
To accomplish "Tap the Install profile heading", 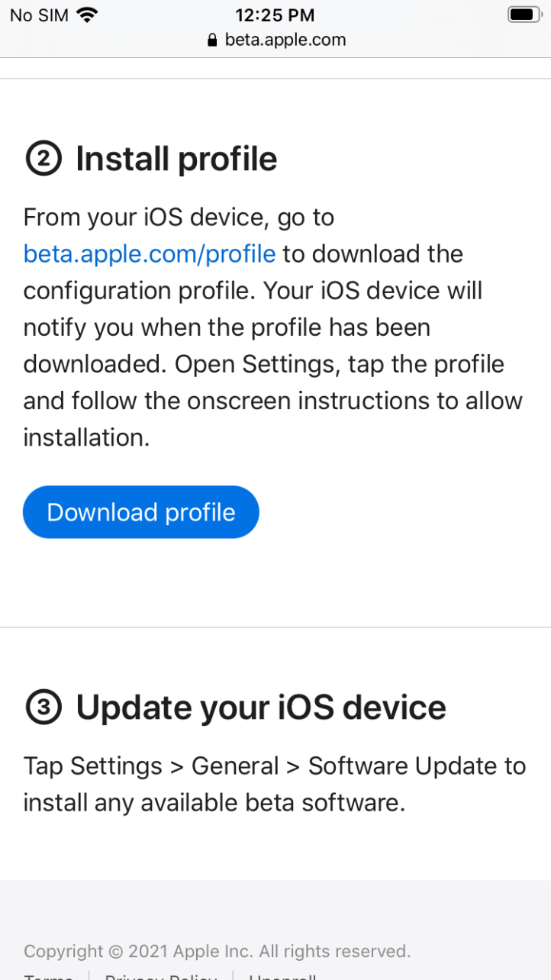I will 176,160.
